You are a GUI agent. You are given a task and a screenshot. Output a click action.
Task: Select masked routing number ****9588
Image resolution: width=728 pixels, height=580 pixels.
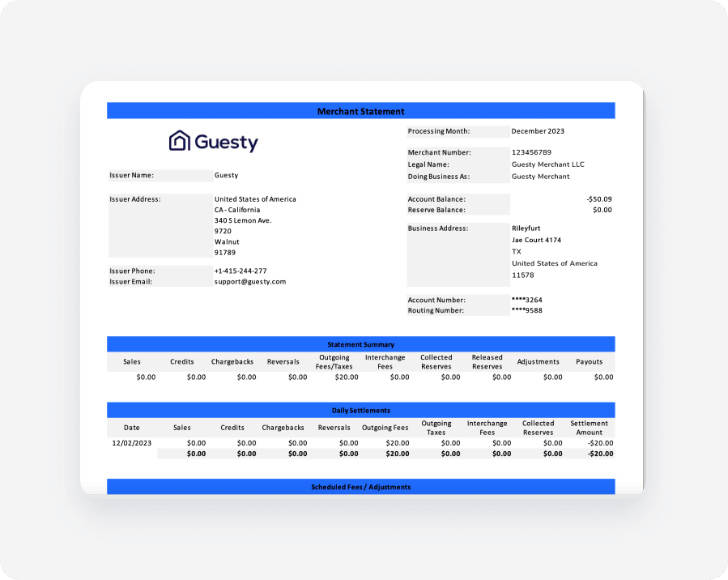526,311
